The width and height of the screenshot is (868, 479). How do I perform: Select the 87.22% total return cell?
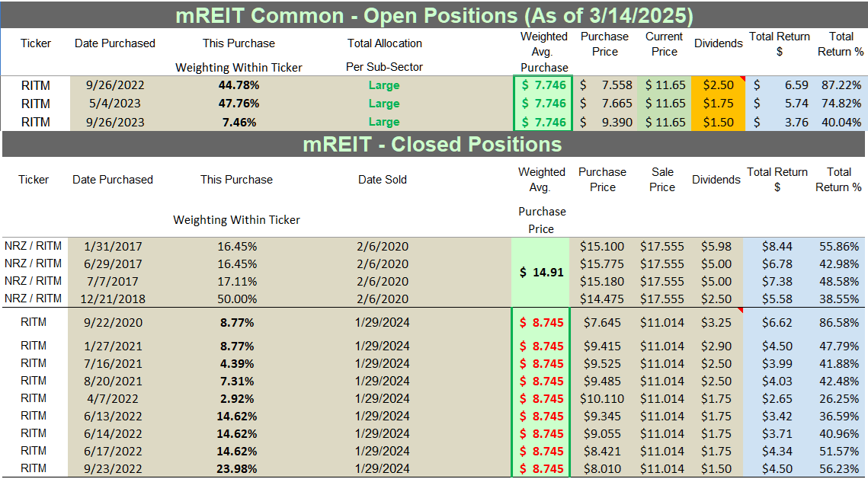[x=841, y=85]
